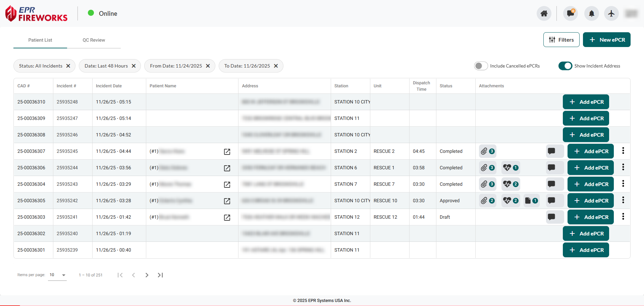Open the Filters panel
The image size is (644, 306).
click(561, 40)
